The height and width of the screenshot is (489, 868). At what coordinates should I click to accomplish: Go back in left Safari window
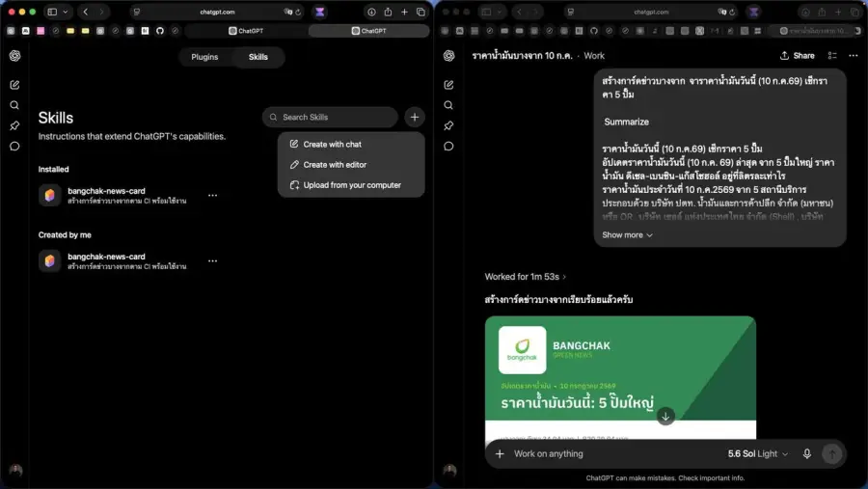point(86,12)
